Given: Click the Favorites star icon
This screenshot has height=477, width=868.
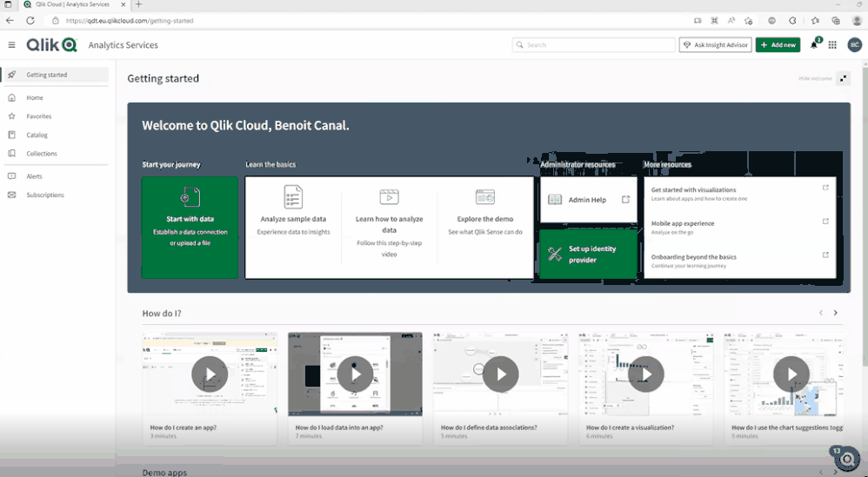Looking at the screenshot, I should (11, 116).
